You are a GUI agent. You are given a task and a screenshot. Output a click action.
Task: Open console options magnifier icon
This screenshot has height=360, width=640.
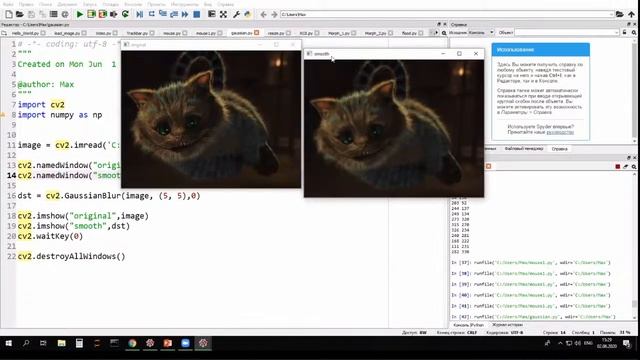634,167
